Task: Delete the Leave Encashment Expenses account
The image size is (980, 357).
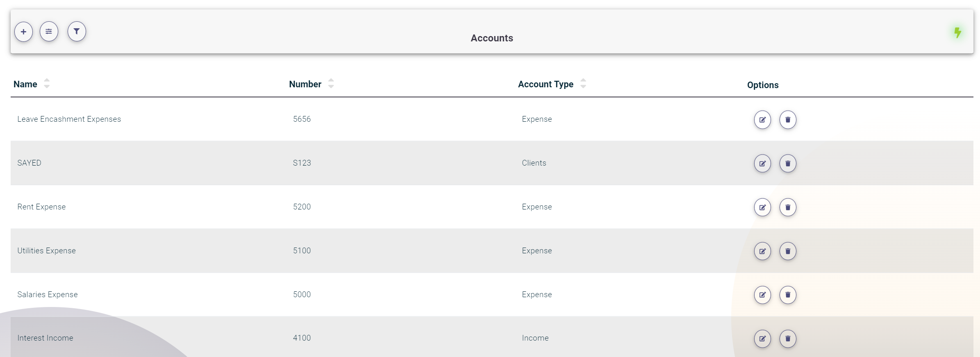Action: pyautogui.click(x=787, y=120)
